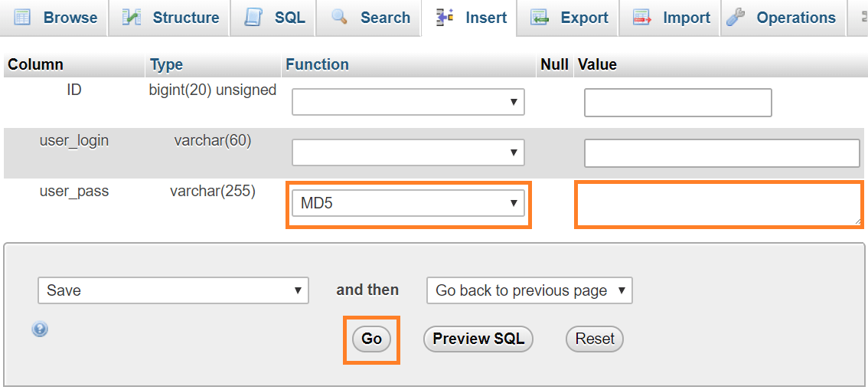Click the SQL document icon

coord(253,17)
